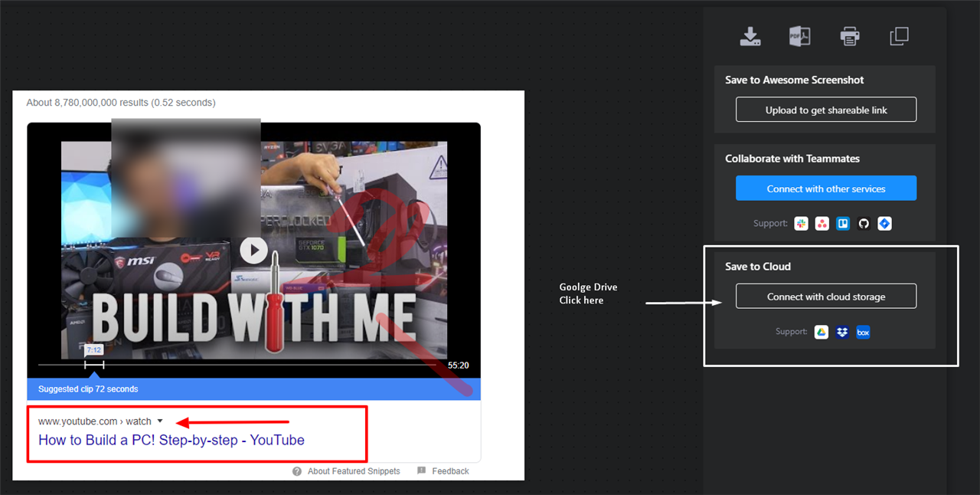The height and width of the screenshot is (495, 980).
Task: Choose the Box cloud icon
Action: point(864,332)
